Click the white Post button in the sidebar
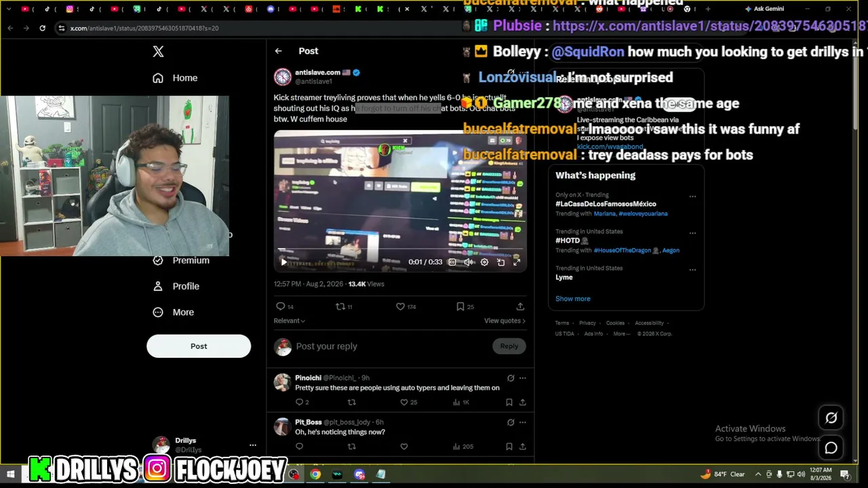This screenshot has height=488, width=868. [x=199, y=346]
